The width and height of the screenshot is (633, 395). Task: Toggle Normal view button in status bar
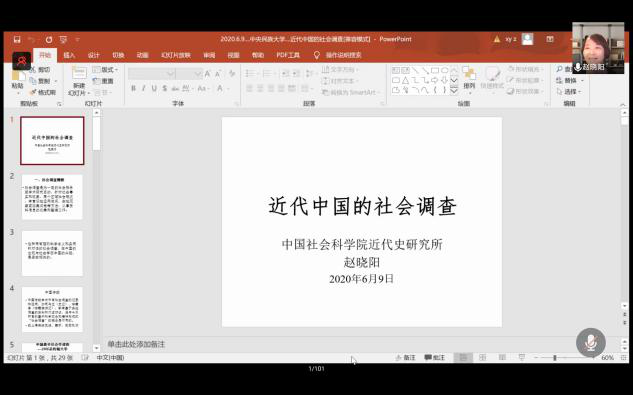[463, 357]
